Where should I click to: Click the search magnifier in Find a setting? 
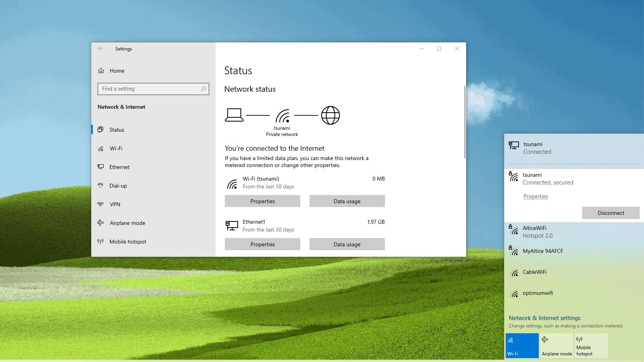203,89
